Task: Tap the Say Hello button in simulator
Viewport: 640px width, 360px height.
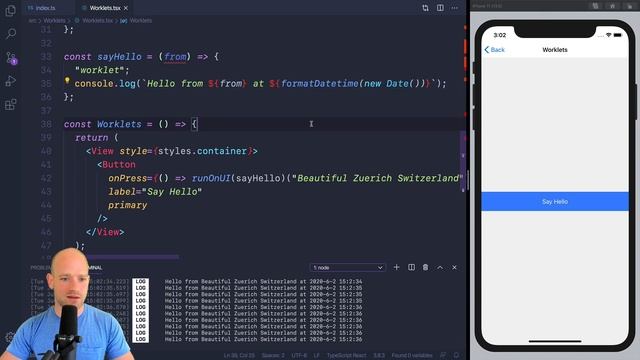Action: point(555,202)
